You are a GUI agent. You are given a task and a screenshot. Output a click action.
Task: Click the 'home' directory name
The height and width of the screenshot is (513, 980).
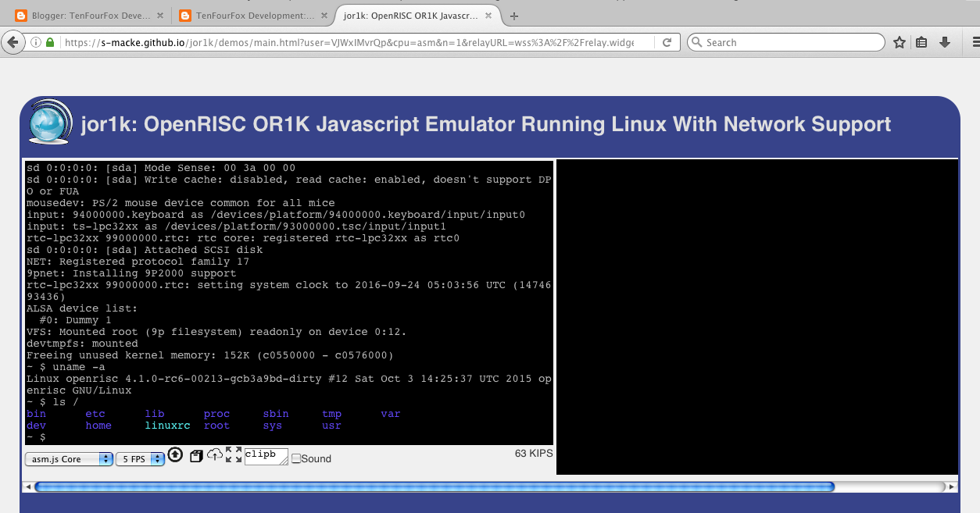click(99, 426)
